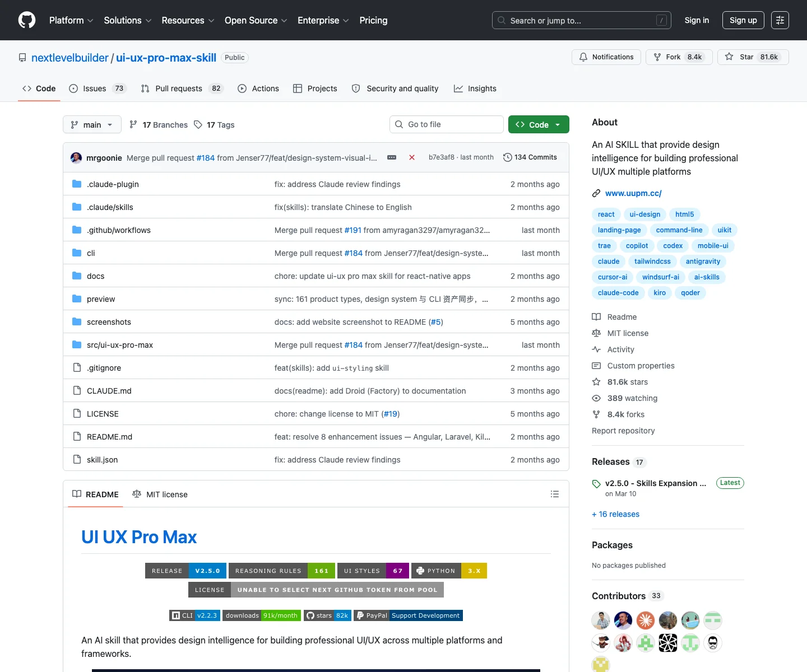
Task: Click the Notifications bell button
Action: (606, 57)
